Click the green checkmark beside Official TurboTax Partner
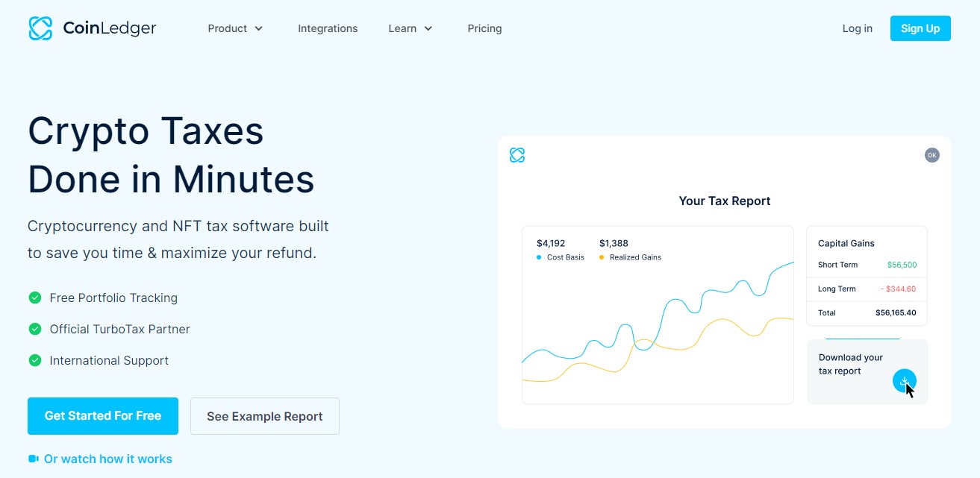The image size is (980, 478). pos(34,329)
